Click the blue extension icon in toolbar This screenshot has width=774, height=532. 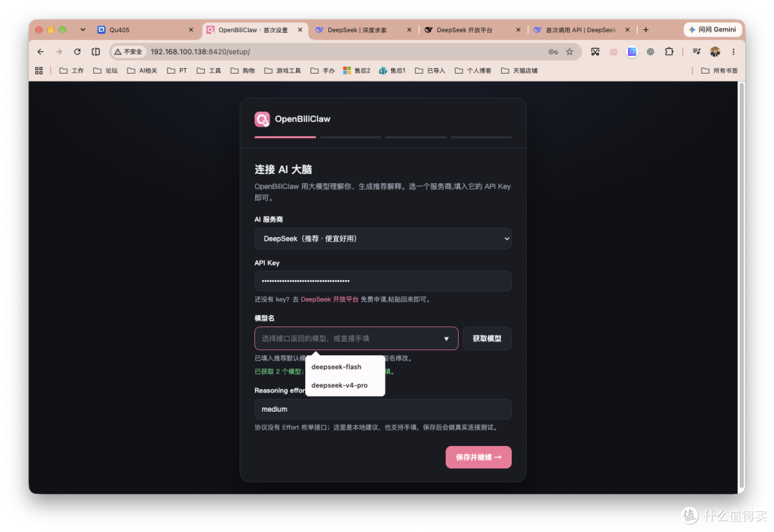[x=632, y=52]
